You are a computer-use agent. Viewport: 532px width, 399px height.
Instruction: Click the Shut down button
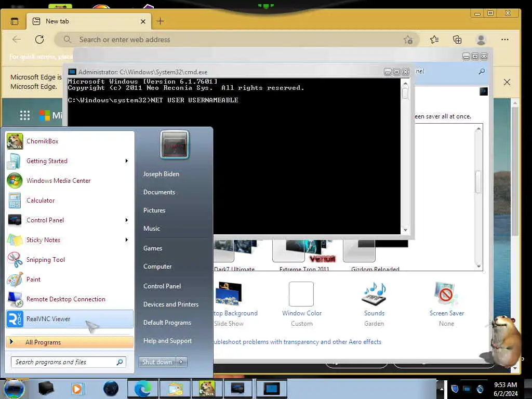157,362
